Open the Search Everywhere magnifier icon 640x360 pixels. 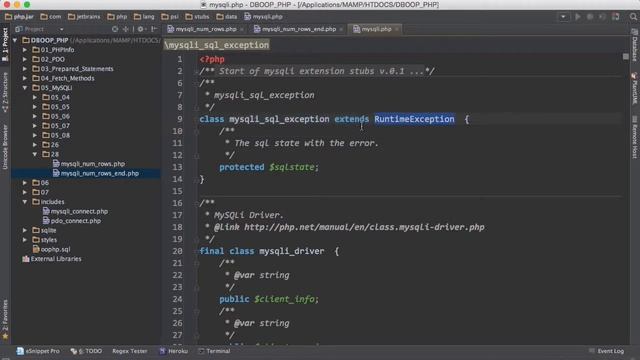coord(633,17)
